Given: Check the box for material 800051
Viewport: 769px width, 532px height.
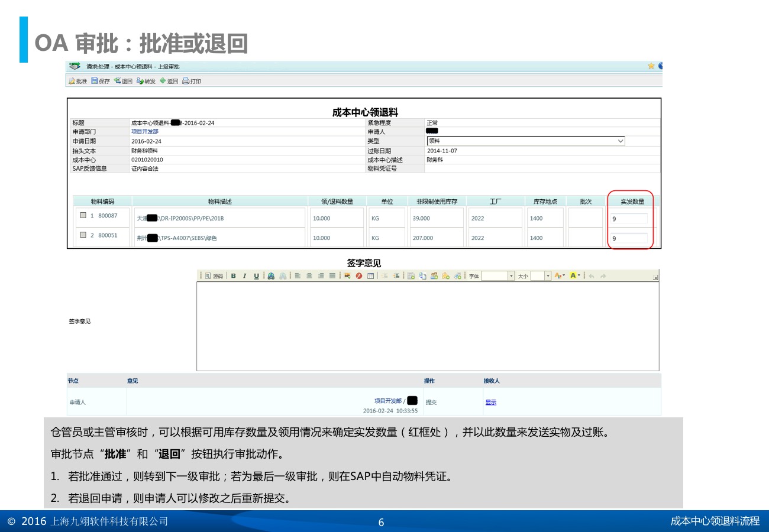Looking at the screenshot, I should click(83, 235).
